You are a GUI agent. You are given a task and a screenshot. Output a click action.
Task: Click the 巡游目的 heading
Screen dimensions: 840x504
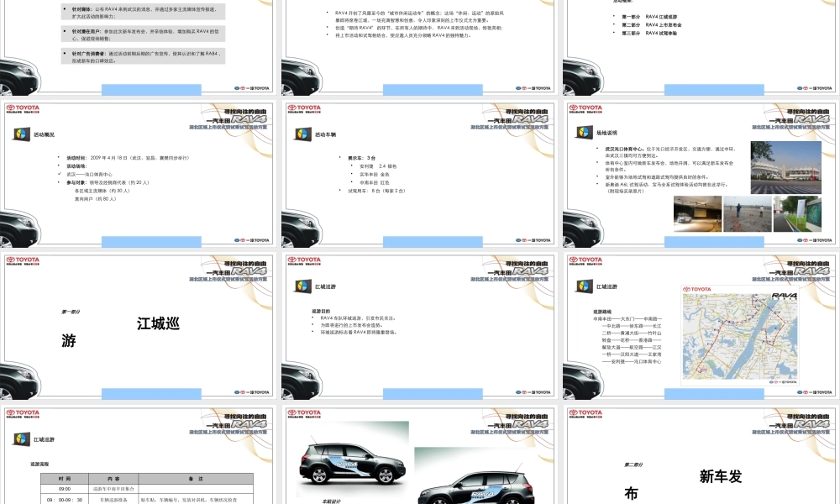coord(321,311)
